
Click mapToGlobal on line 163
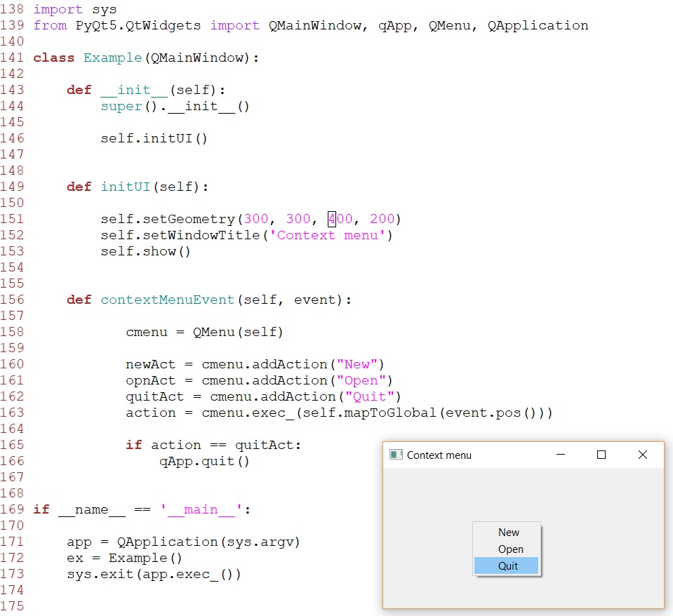[390, 413]
